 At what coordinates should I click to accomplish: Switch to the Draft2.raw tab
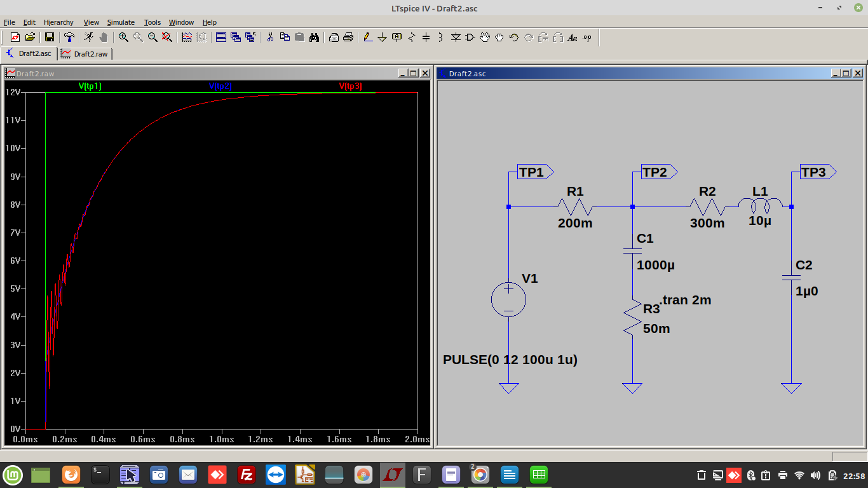point(85,54)
